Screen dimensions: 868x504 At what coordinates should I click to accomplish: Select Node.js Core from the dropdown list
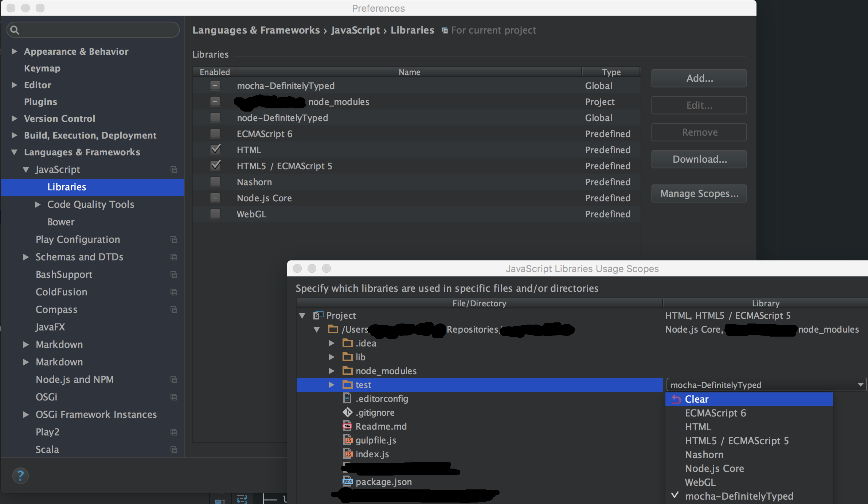coord(714,469)
